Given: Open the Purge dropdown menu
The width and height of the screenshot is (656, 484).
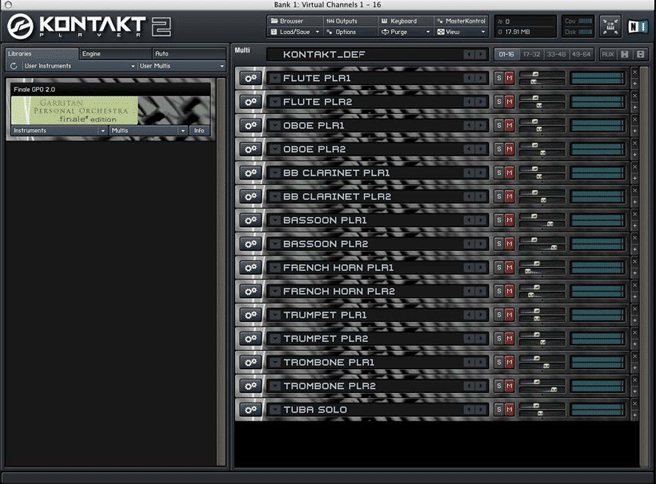Looking at the screenshot, I should pos(405,32).
